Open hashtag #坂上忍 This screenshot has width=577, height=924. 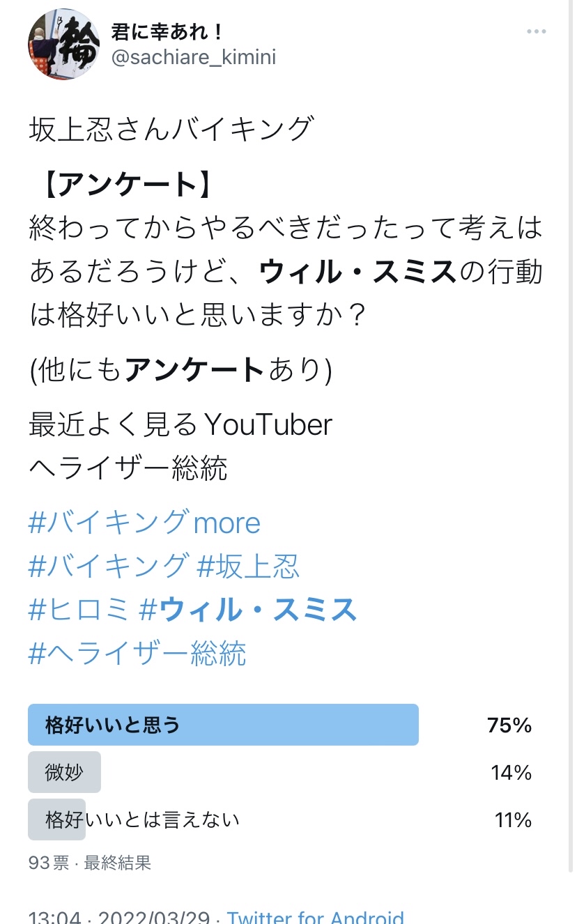point(248,566)
